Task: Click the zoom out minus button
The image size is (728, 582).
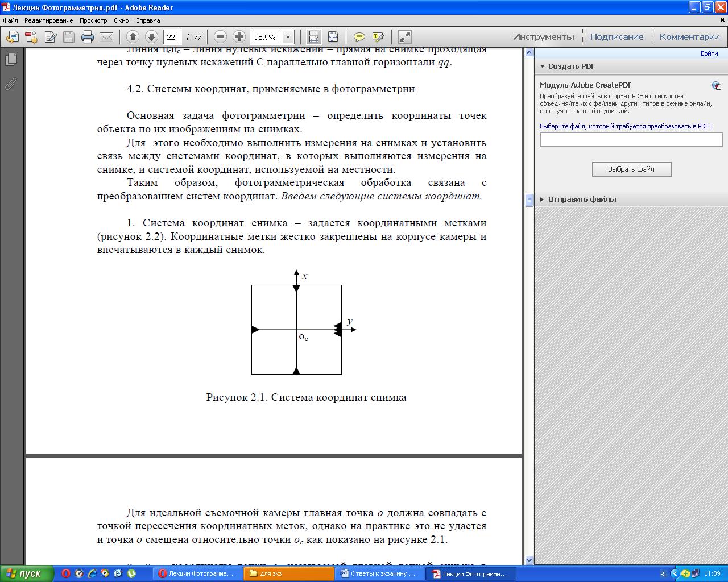Action: pyautogui.click(x=221, y=37)
